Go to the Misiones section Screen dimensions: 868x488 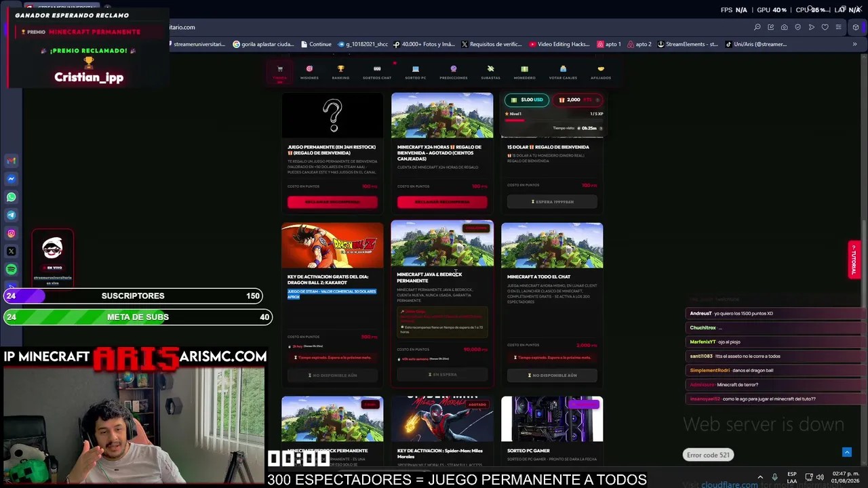[309, 72]
